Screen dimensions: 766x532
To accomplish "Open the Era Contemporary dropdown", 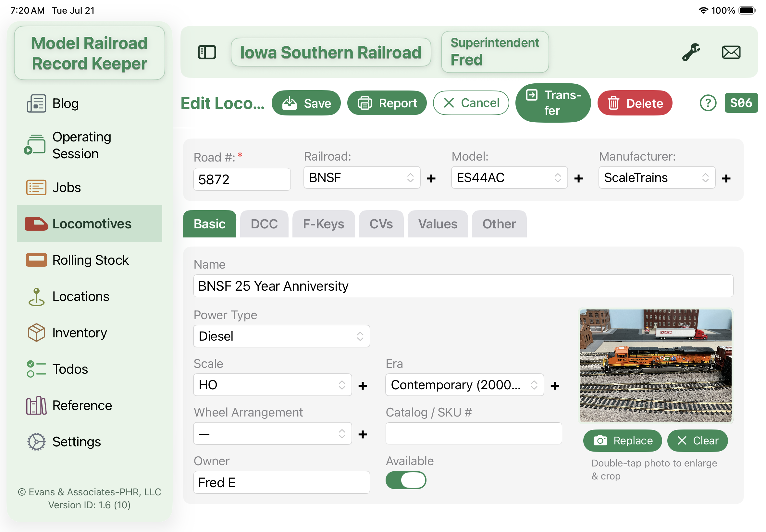I will (x=464, y=385).
